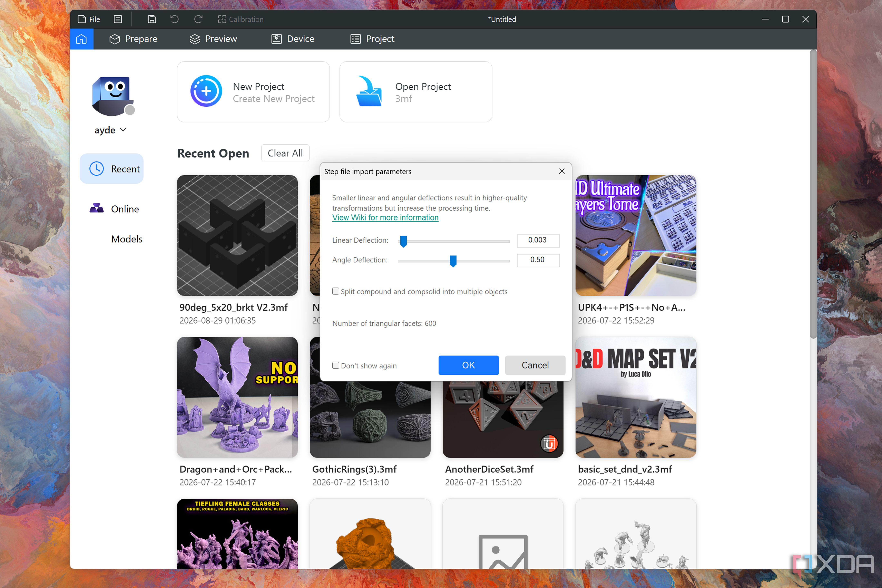
Task: Enable Split compound and compsolid checkbox
Action: [336, 291]
